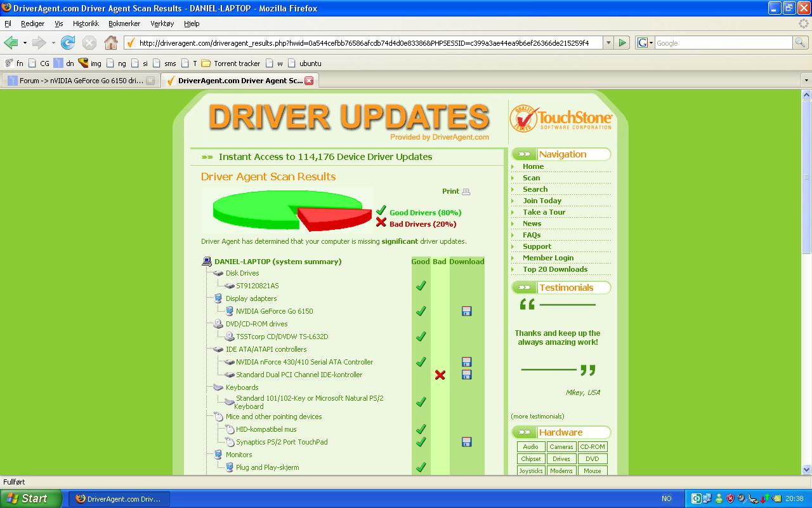Viewport: 812px width, 508px height.
Task: Click the TouchStone Software logo
Action: coord(561,118)
